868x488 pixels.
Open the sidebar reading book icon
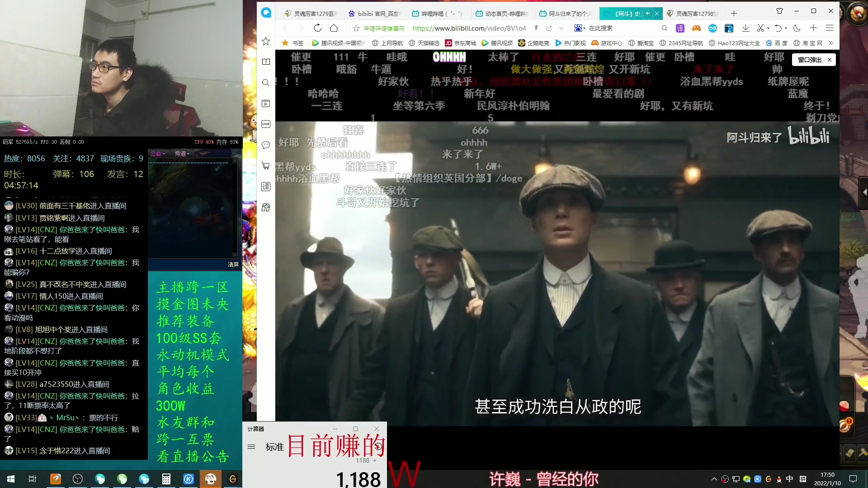266,62
